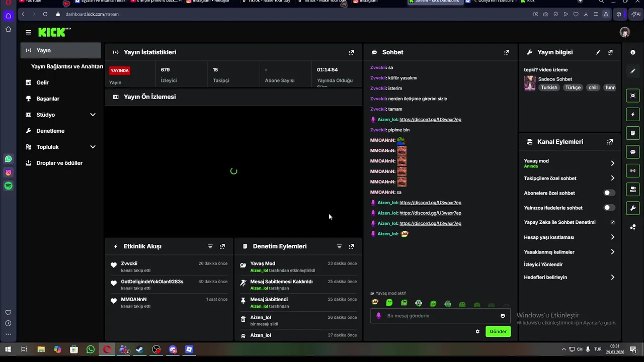This screenshot has width=644, height=362.
Task: Toggle stream preview widget in right rail
Action: point(633,96)
